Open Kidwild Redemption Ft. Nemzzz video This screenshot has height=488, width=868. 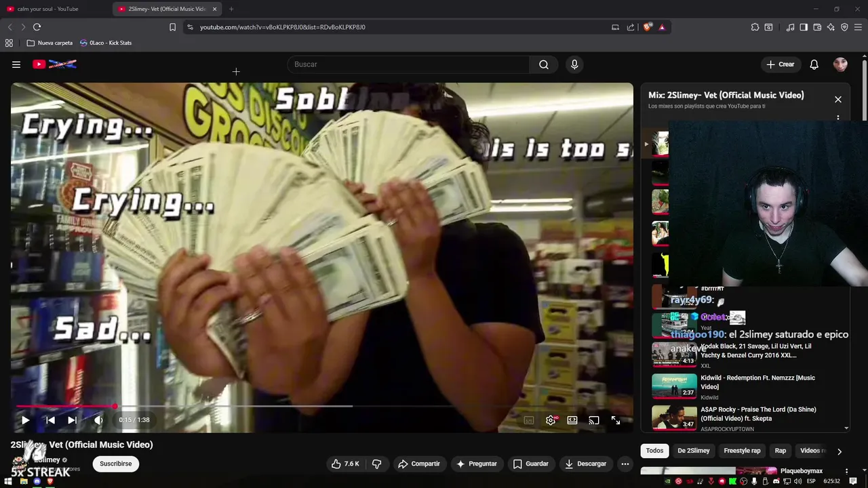point(757,382)
